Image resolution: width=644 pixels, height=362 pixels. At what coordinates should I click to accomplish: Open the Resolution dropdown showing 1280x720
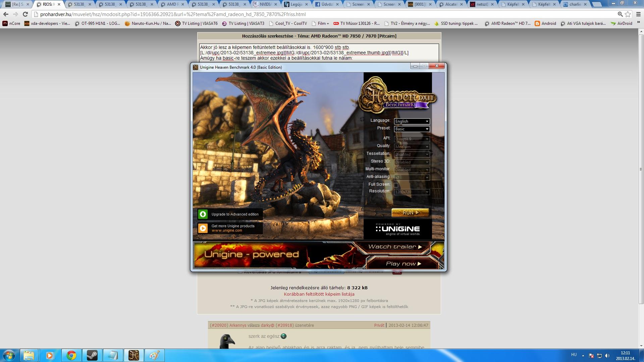pos(412,192)
